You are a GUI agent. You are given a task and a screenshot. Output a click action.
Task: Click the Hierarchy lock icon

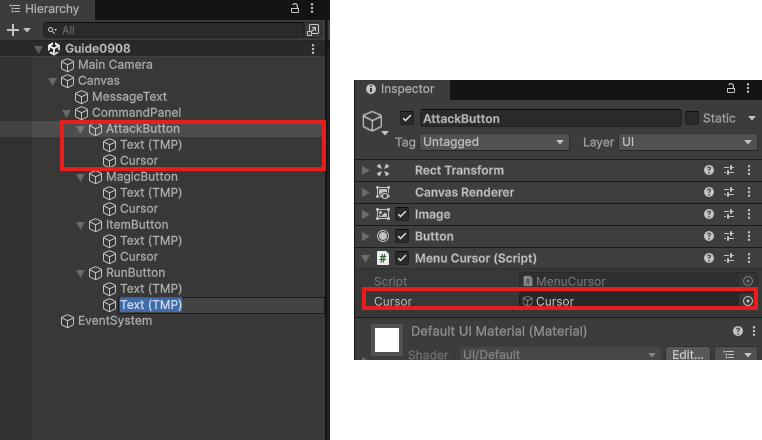pyautogui.click(x=294, y=8)
